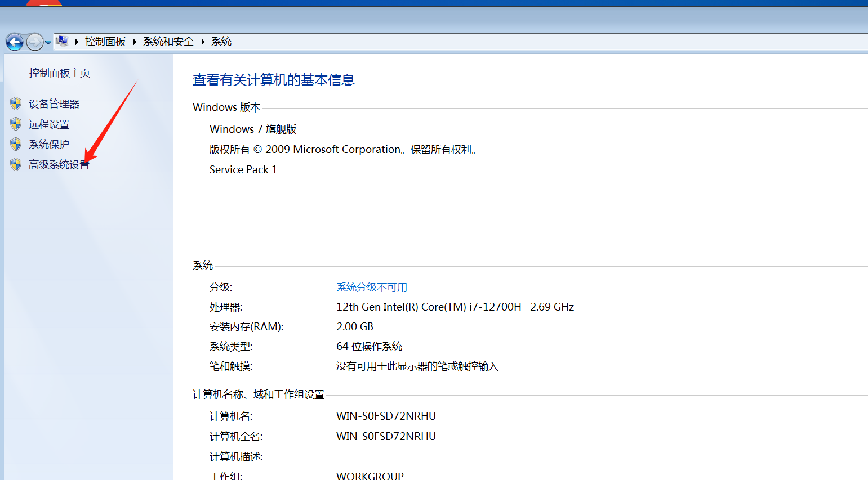Click the Service Pack 1 text
Viewport: 868px width, 480px height.
click(243, 170)
